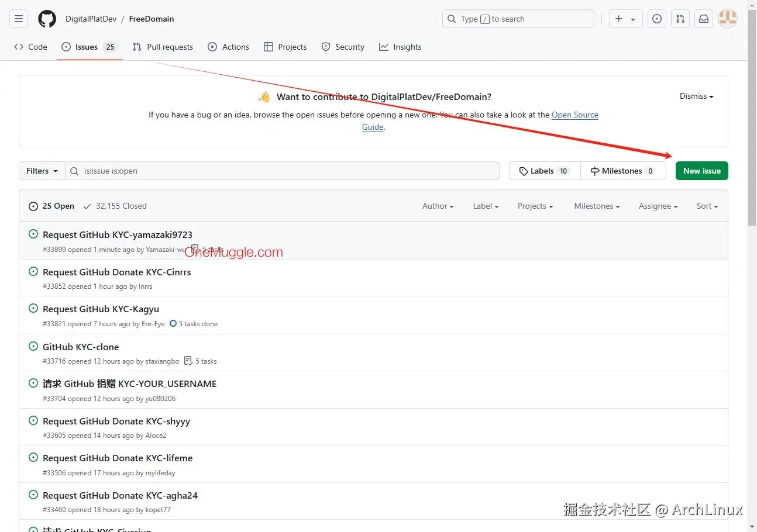Click the green New issue button
Image resolution: width=757 pixels, height=532 pixels.
[x=702, y=171]
